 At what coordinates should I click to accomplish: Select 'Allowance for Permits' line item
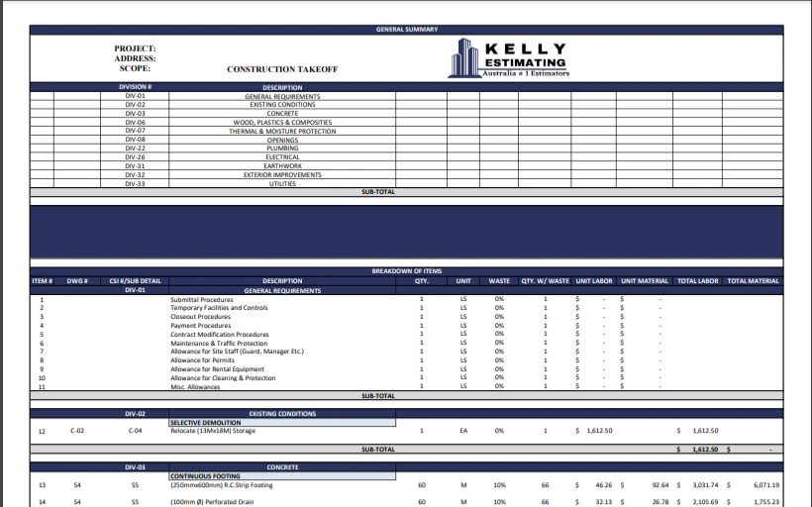tap(202, 359)
